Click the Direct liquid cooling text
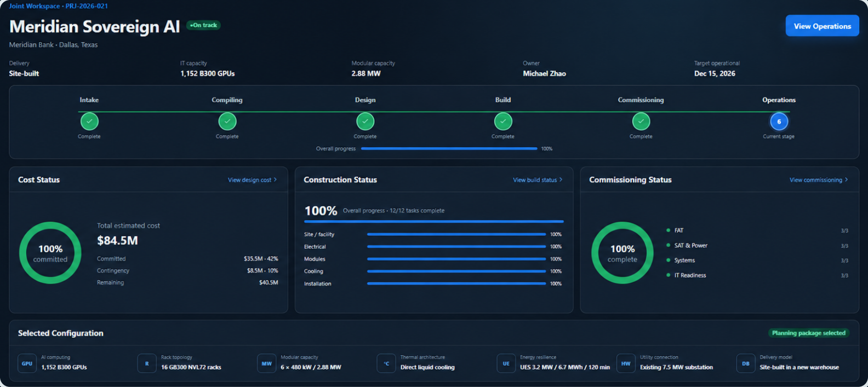Image resolution: width=868 pixels, height=387 pixels. click(427, 367)
